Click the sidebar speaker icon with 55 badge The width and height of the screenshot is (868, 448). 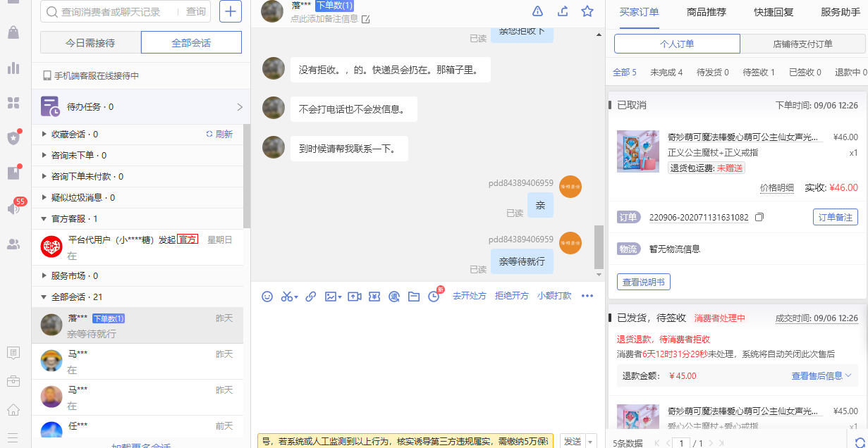(13, 209)
